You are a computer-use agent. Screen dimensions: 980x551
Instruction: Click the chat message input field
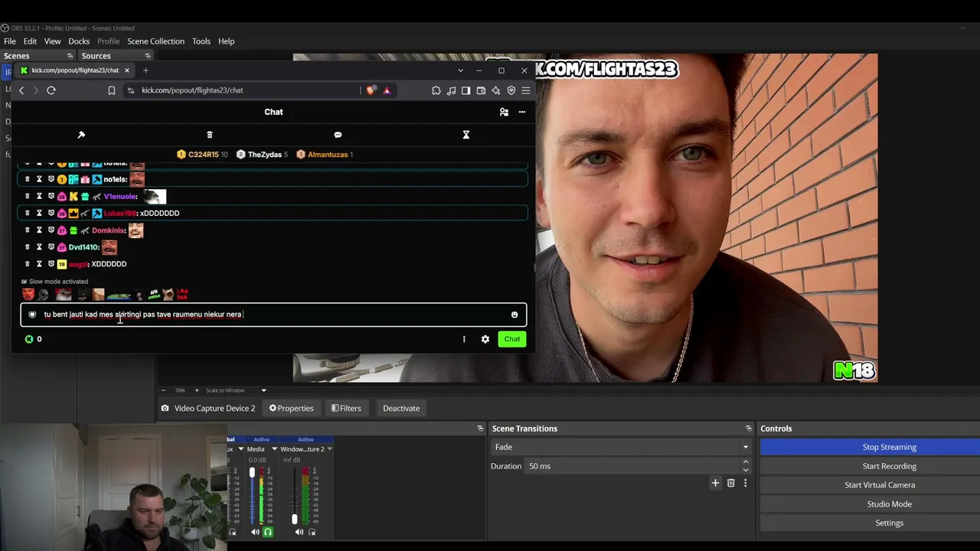[x=273, y=315]
